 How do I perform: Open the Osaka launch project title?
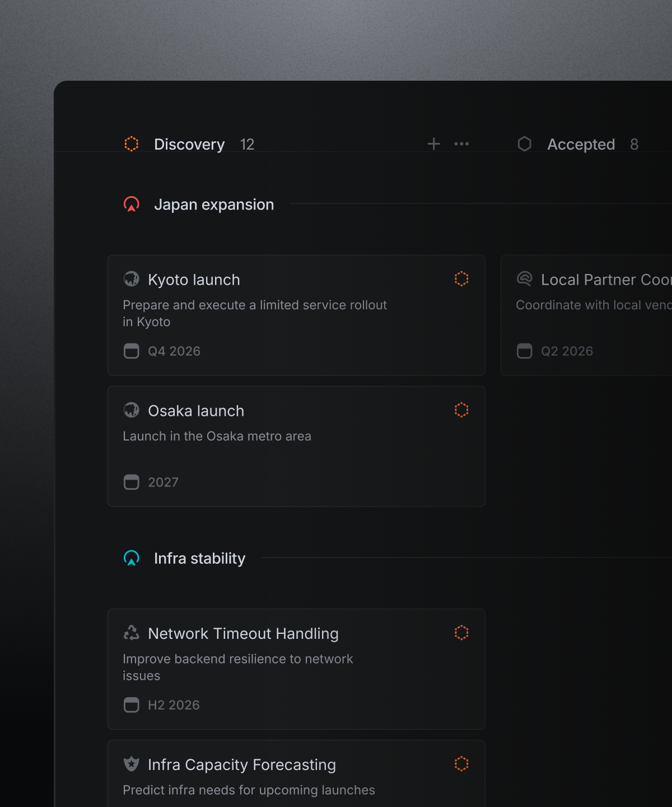pos(196,411)
